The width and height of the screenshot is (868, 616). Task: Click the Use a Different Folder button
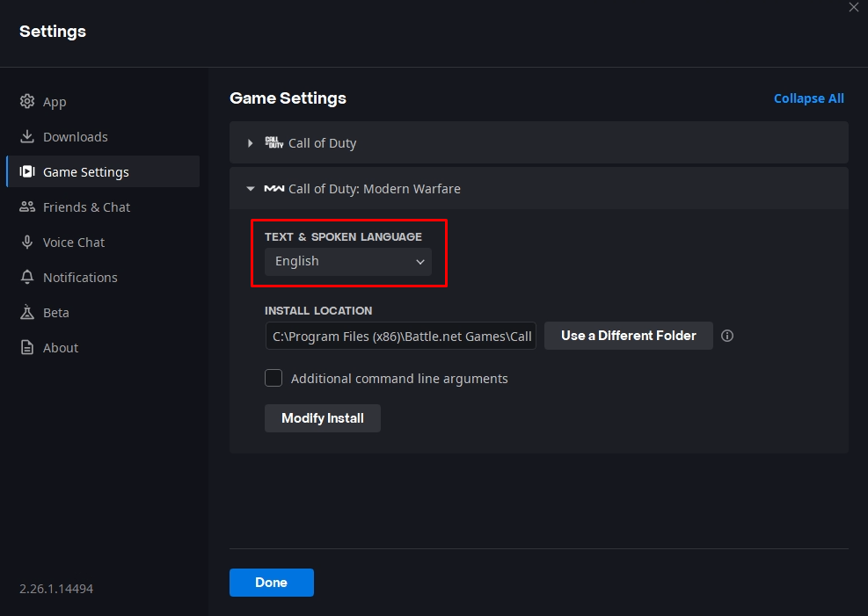coord(628,336)
